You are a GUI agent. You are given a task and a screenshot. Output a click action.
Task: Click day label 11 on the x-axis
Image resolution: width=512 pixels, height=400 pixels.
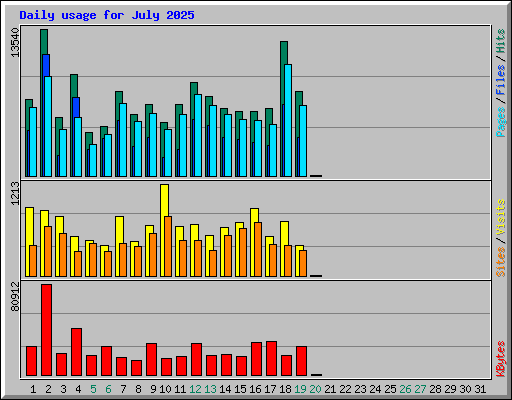180,389
